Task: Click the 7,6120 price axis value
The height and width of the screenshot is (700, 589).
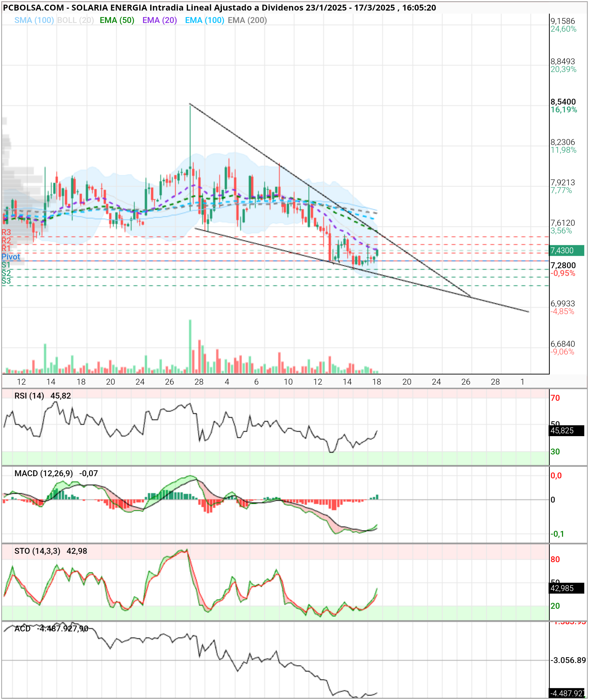Action: tap(563, 223)
